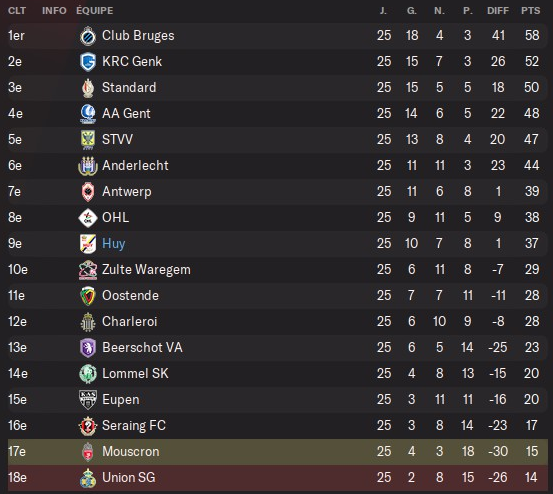Click the STVV yellow shield logo

[87, 140]
